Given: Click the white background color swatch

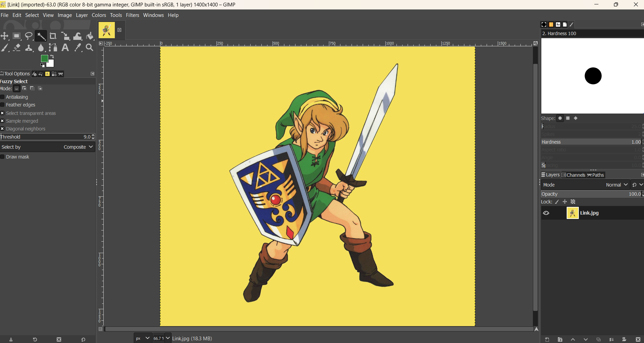Looking at the screenshot, I should (x=51, y=64).
